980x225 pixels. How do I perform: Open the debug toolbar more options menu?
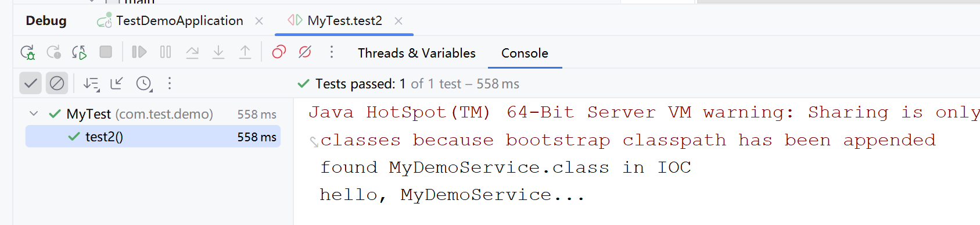point(332,52)
